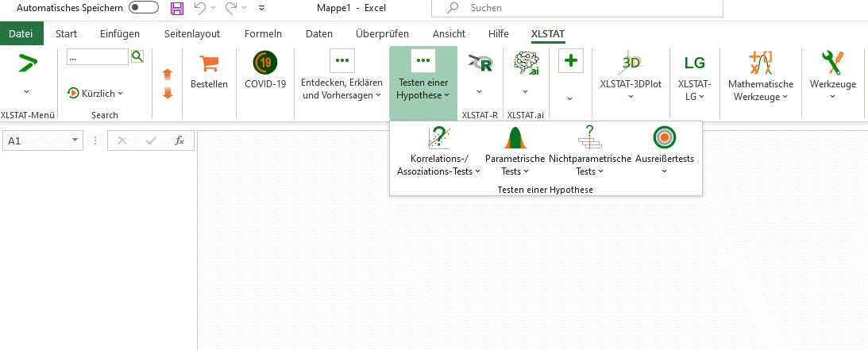Open the Werkzeuge wrench tools
This screenshot has height=350, width=868.
tap(832, 75)
